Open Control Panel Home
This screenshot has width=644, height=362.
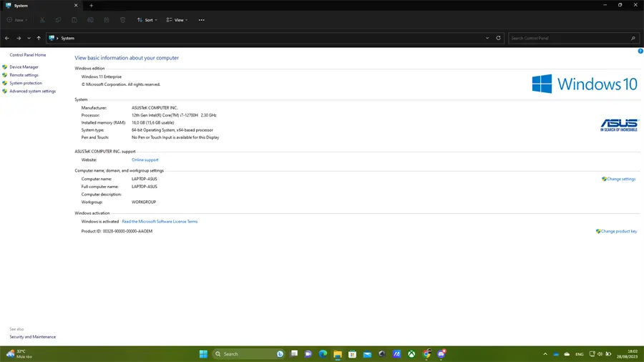coord(28,54)
